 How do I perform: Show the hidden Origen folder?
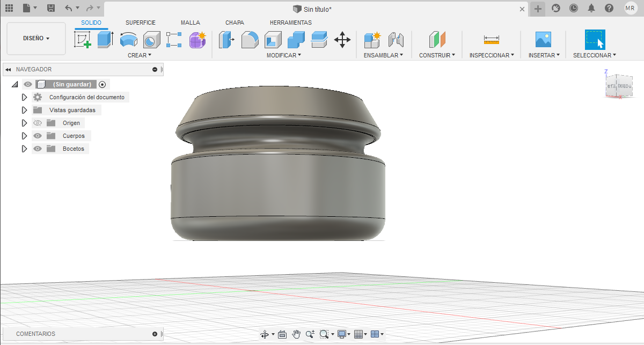pos(38,123)
